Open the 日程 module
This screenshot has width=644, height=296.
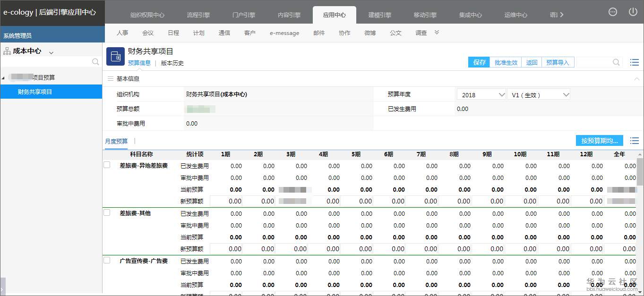click(173, 33)
